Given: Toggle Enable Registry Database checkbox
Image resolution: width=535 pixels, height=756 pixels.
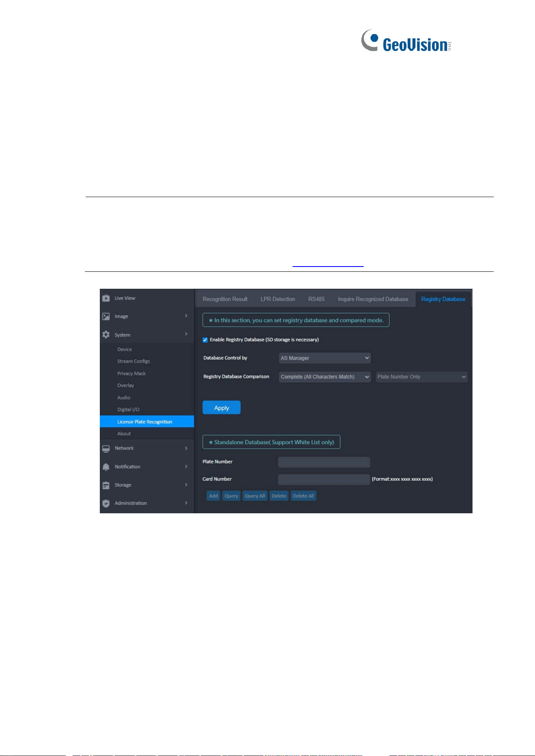Looking at the screenshot, I should pyautogui.click(x=205, y=340).
